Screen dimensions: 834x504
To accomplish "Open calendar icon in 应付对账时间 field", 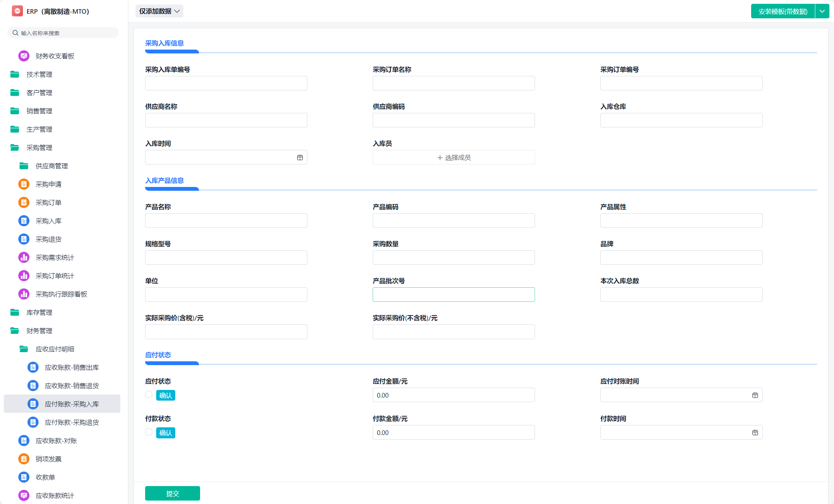I will click(755, 395).
